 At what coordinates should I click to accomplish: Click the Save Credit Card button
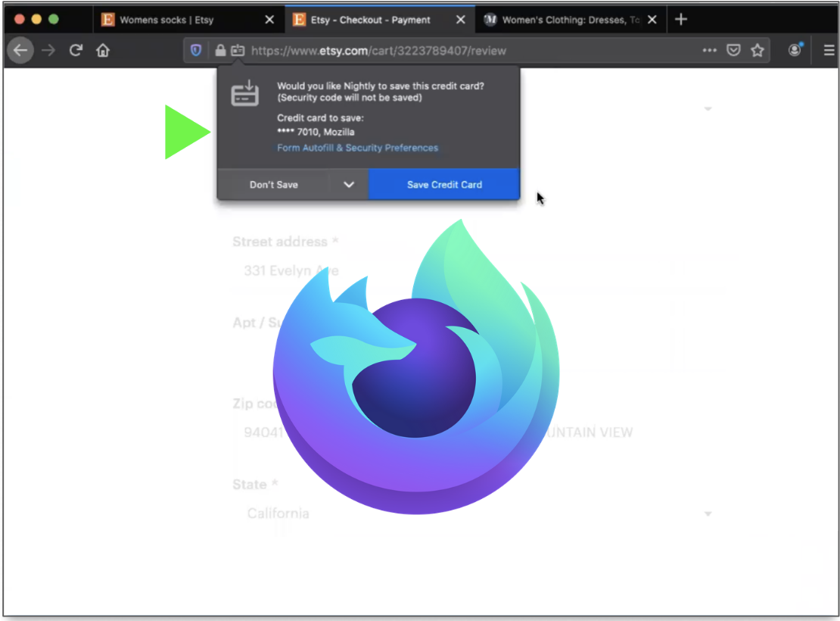(x=444, y=185)
